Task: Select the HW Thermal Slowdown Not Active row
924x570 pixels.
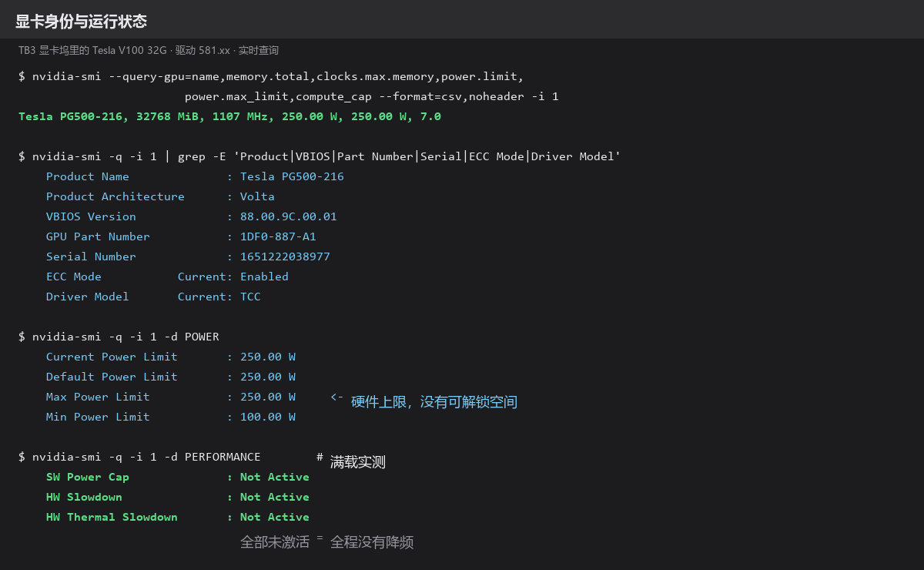Action: coord(178,517)
